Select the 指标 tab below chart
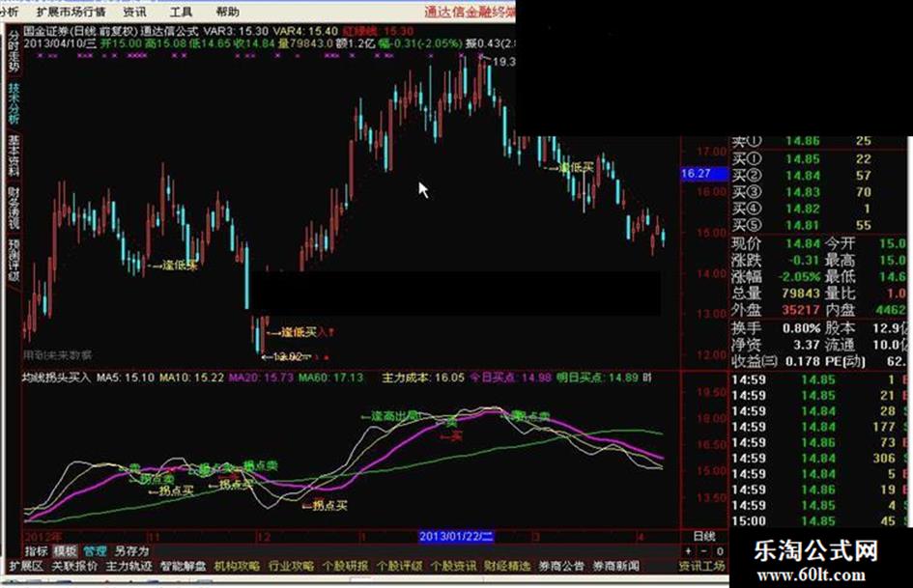 pyautogui.click(x=36, y=550)
